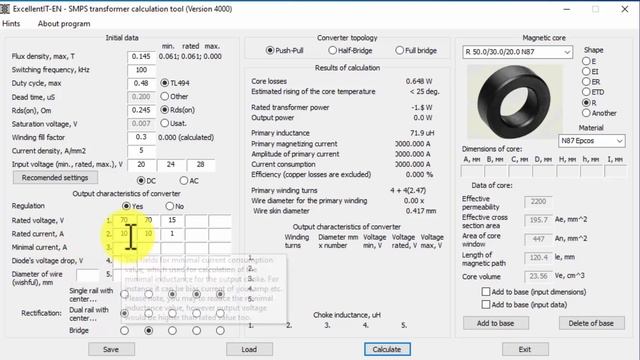The width and height of the screenshot is (640, 360).
Task: Close the ExcellentIT window
Action: click(625, 9)
